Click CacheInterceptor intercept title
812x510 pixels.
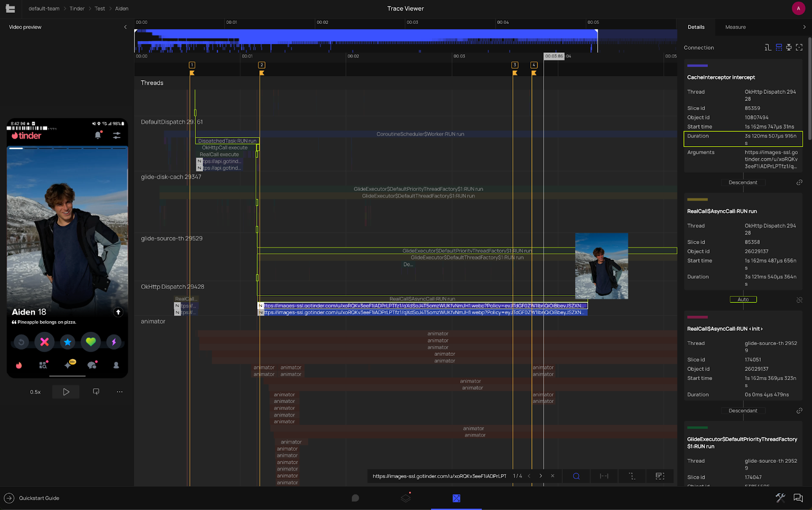point(721,77)
